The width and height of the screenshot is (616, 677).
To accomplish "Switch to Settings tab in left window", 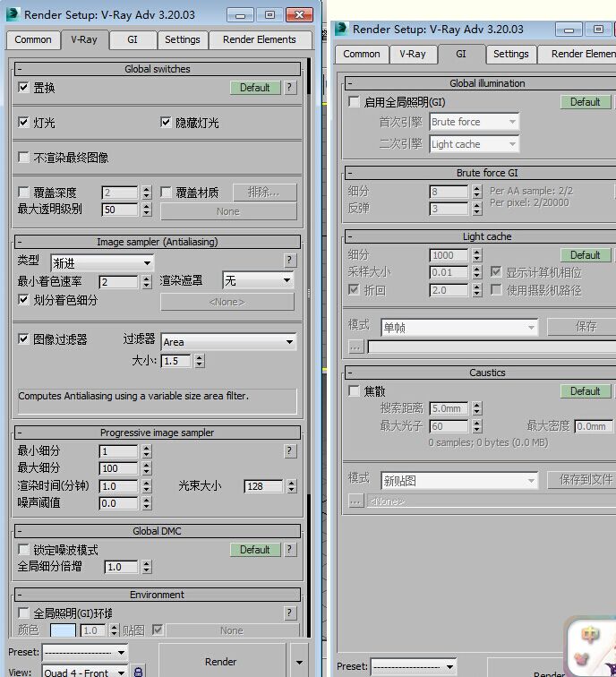I will coord(183,39).
